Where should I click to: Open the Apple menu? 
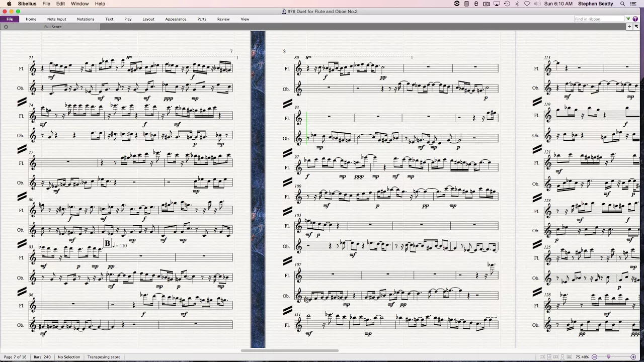point(9,4)
